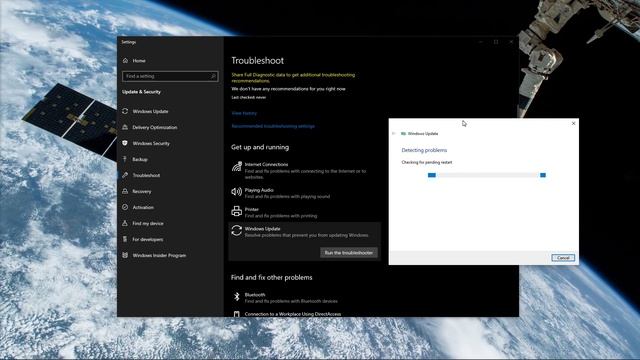Click the For developers icon

pyautogui.click(x=125, y=239)
